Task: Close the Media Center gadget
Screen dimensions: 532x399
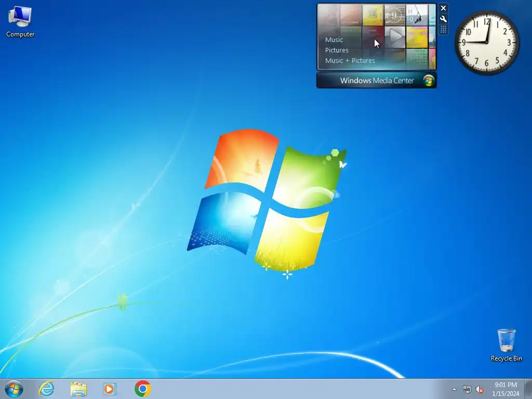Action: tap(444, 8)
